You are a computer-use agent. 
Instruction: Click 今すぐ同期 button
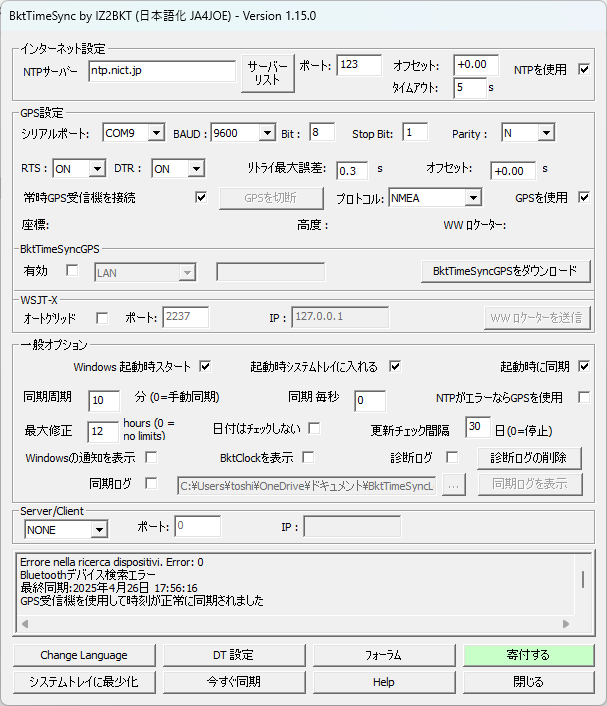[x=234, y=682]
